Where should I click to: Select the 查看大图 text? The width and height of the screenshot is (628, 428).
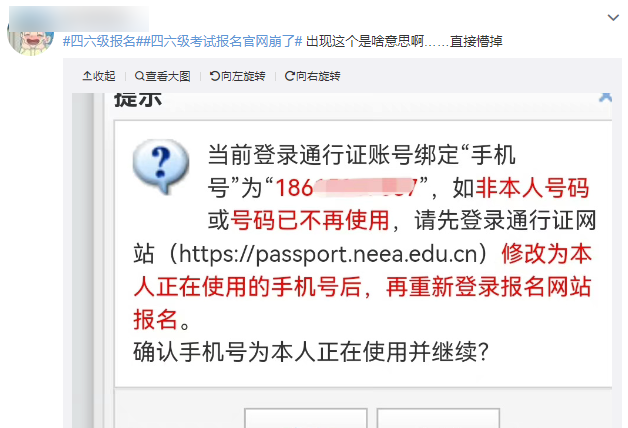[x=168, y=76]
